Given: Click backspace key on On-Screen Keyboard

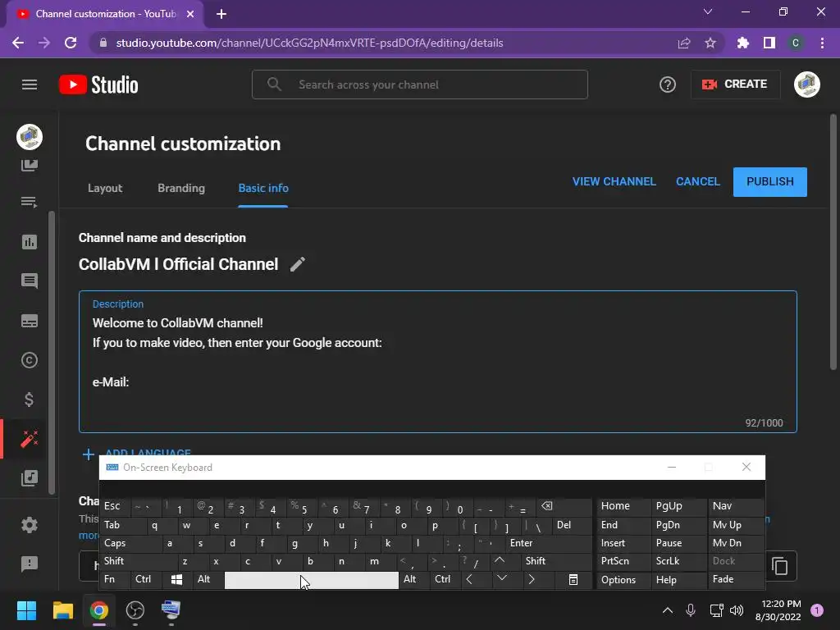Looking at the screenshot, I should coord(564,506).
